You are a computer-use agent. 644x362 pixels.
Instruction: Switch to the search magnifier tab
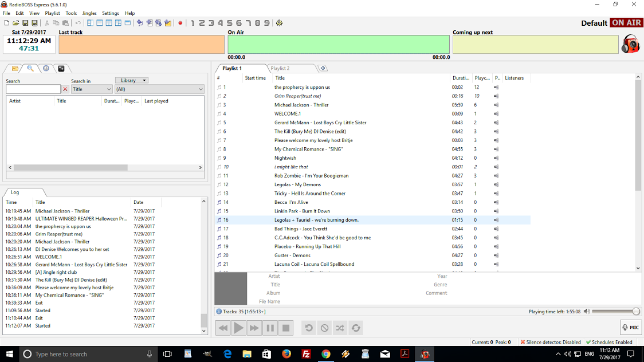(x=30, y=69)
